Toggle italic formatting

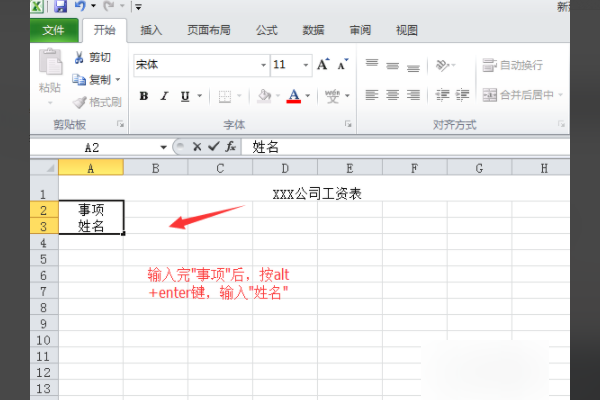(x=165, y=96)
